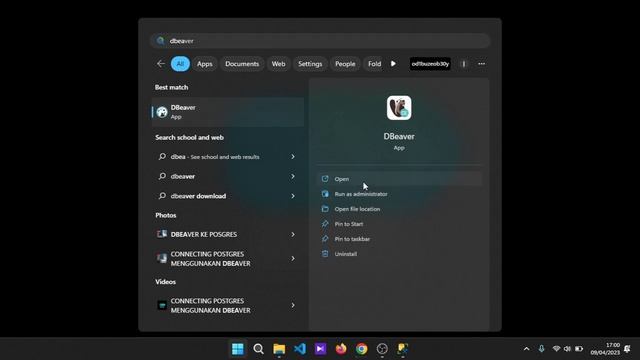Image resolution: width=640 pixels, height=360 pixels.
Task: Click the taskbar Search magnifier icon
Action: point(258,349)
